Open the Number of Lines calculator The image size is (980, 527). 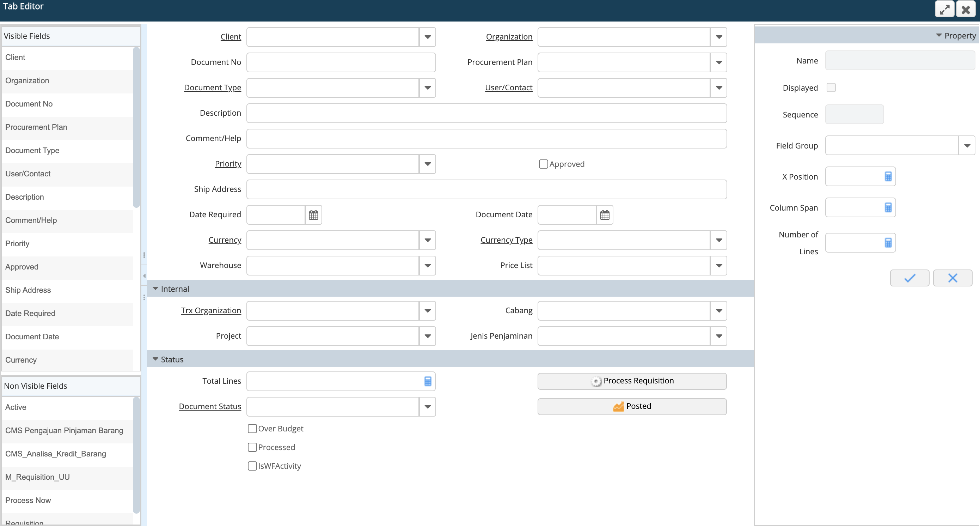point(888,243)
